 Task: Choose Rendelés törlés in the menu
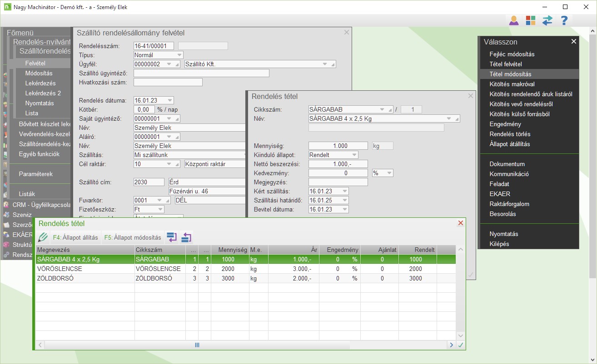(x=510, y=134)
